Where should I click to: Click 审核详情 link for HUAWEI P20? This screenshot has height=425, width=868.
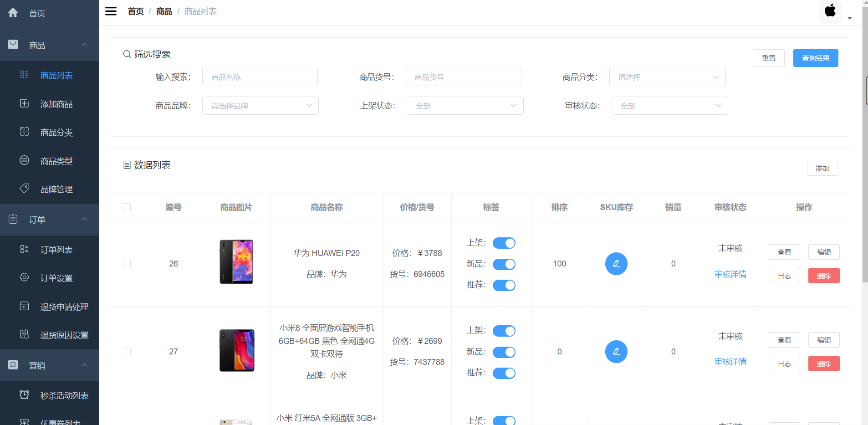pos(730,274)
